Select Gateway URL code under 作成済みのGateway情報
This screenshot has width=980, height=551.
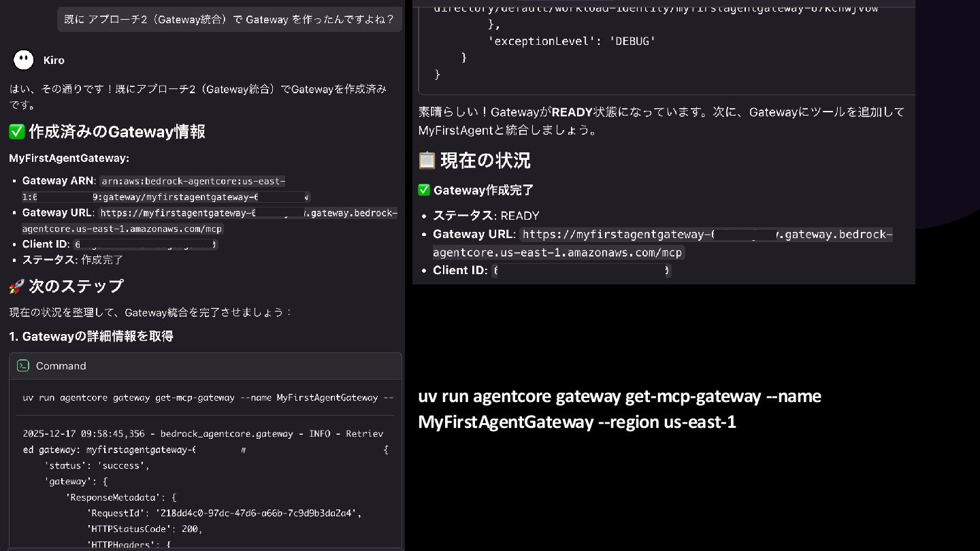(x=210, y=221)
